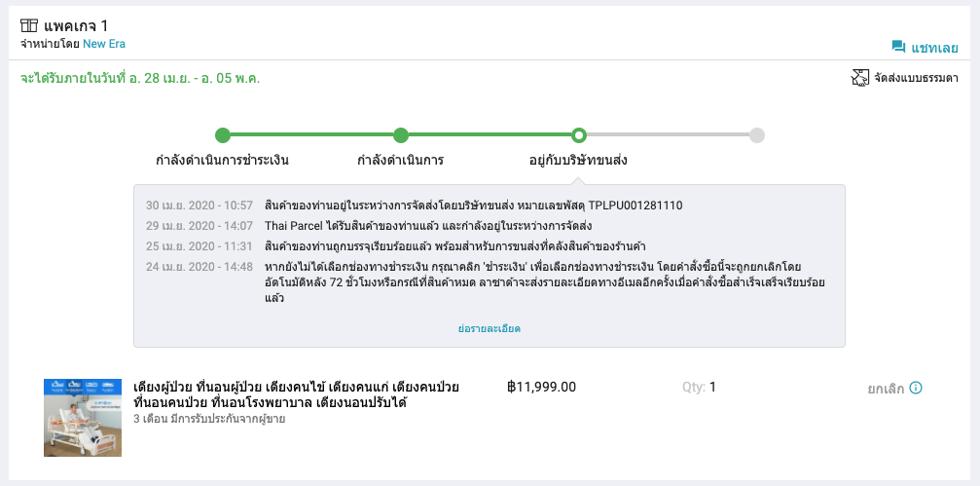This screenshot has height=486, width=980.
Task: Open seller chat via speech bubble icon
Action: pyautogui.click(x=898, y=47)
